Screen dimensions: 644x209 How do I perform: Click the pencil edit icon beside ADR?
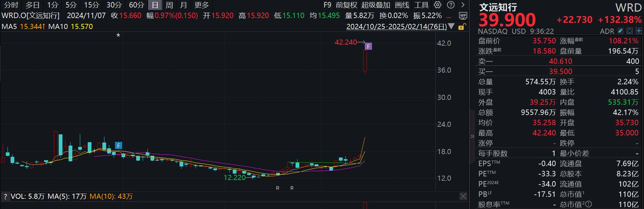620,31
